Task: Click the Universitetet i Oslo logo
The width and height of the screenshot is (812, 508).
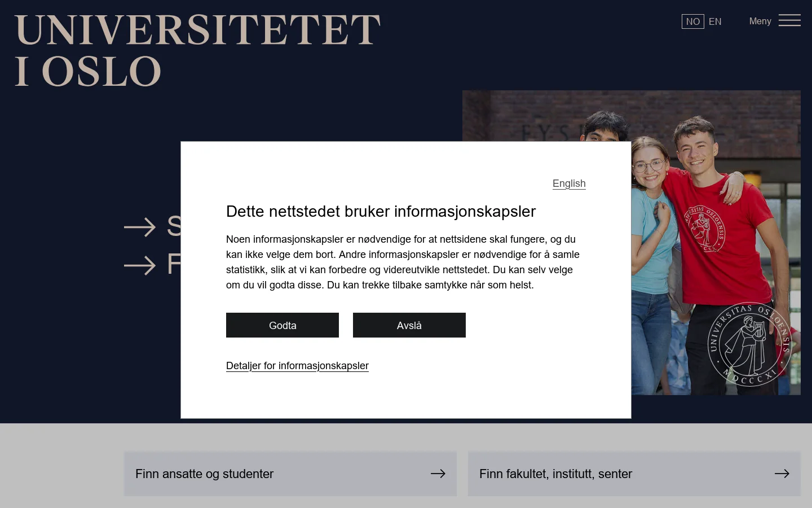Action: click(x=197, y=51)
